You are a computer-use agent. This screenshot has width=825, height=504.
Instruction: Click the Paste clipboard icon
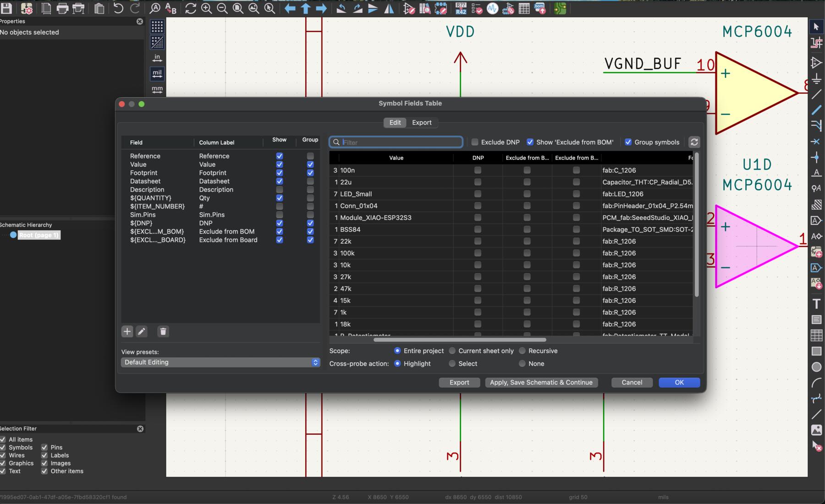click(x=99, y=8)
